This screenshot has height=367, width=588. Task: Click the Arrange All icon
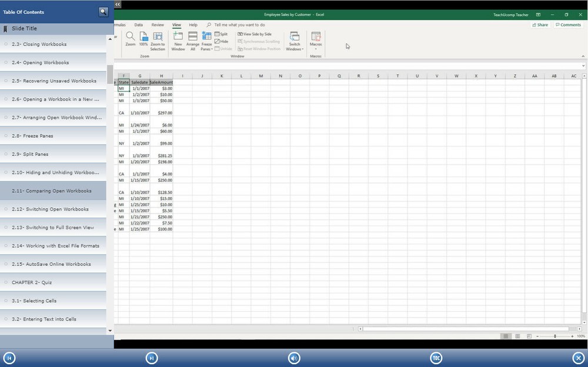193,41
